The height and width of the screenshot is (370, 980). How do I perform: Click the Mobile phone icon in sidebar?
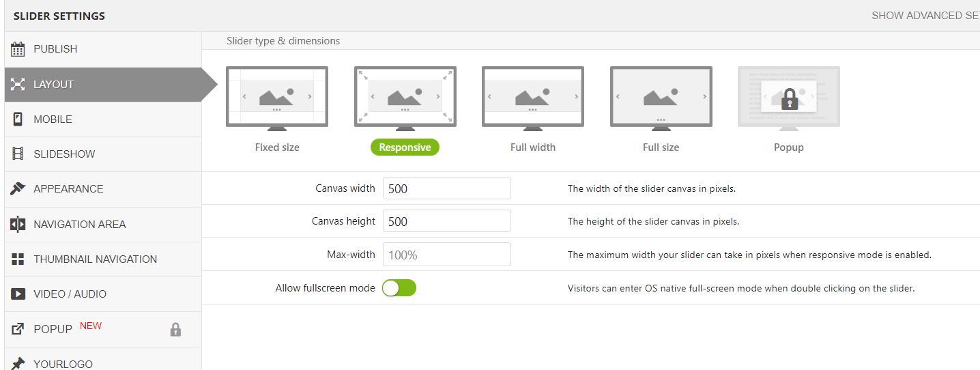point(18,119)
